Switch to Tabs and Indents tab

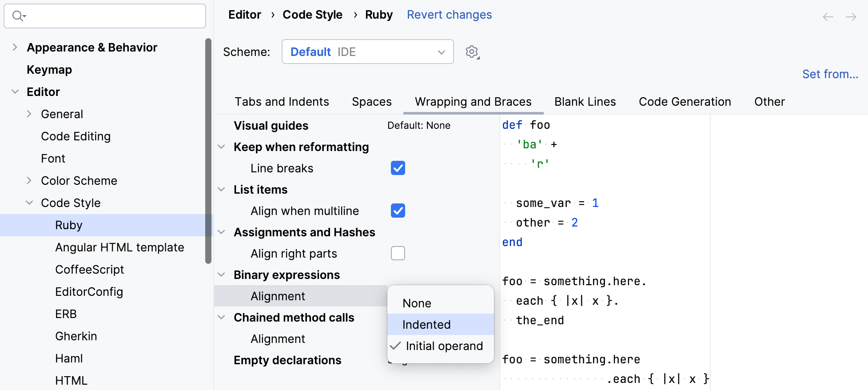tap(282, 102)
